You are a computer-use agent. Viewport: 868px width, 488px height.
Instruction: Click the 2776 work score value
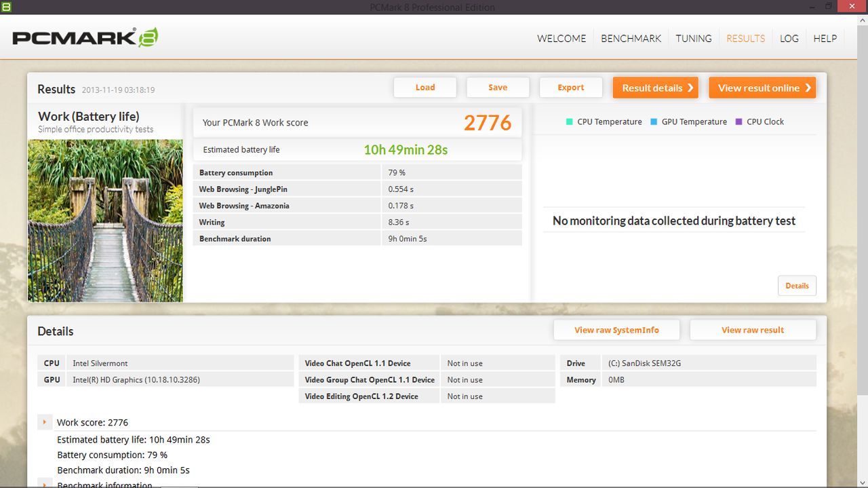pyautogui.click(x=488, y=123)
